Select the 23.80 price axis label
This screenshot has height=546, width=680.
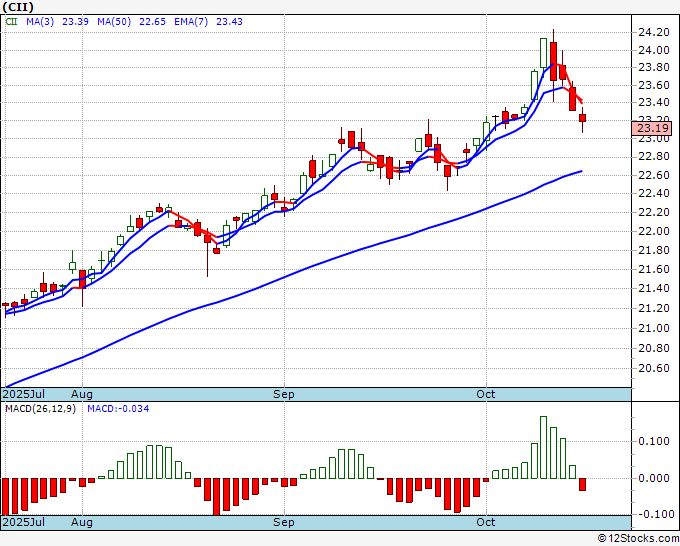[654, 68]
